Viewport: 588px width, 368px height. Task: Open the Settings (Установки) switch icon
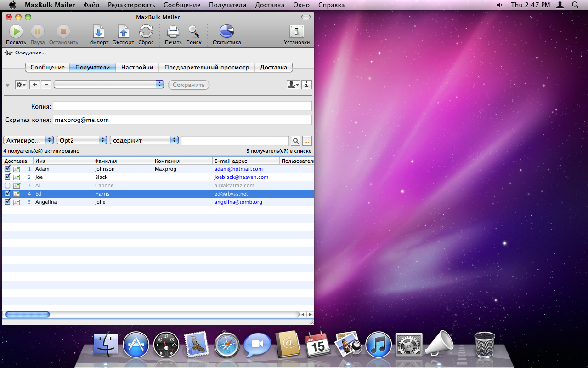tap(297, 32)
